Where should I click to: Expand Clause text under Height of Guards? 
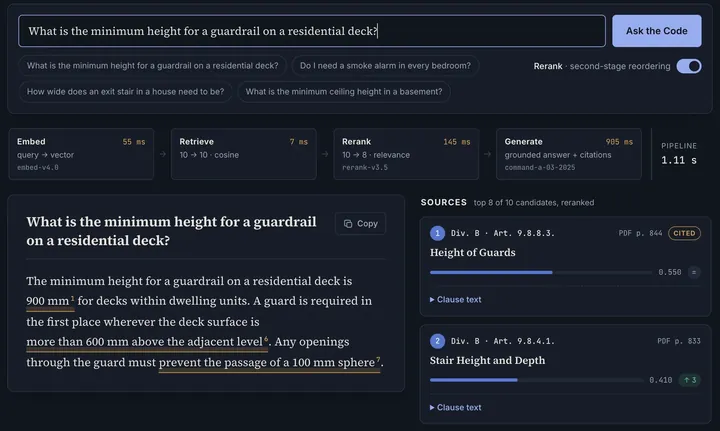(456, 299)
